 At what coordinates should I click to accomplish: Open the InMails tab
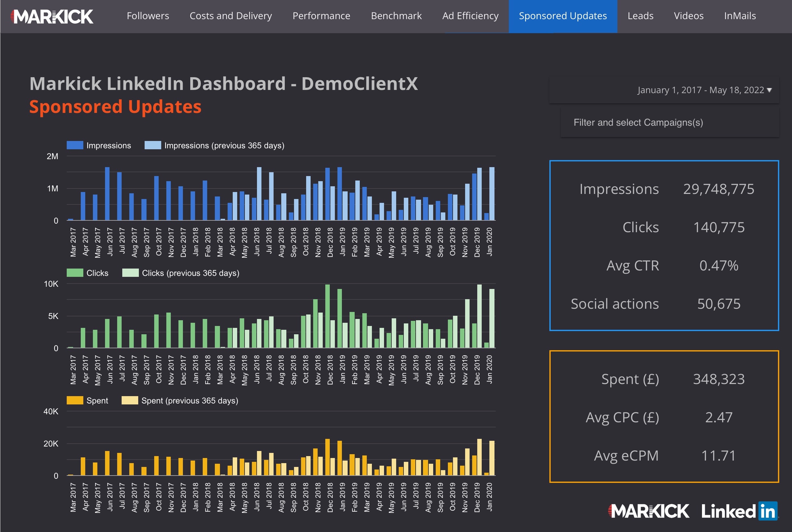click(740, 16)
